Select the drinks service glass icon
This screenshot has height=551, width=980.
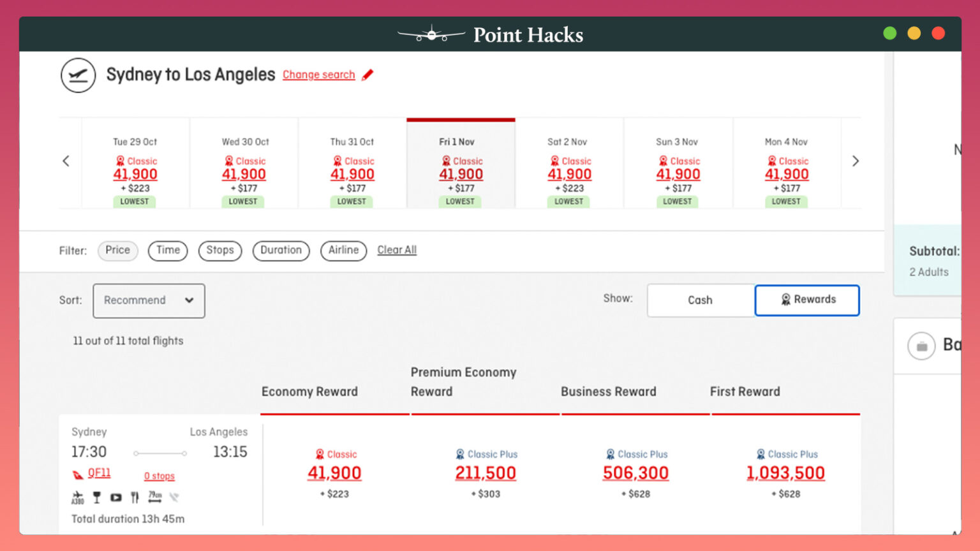pos(97,497)
